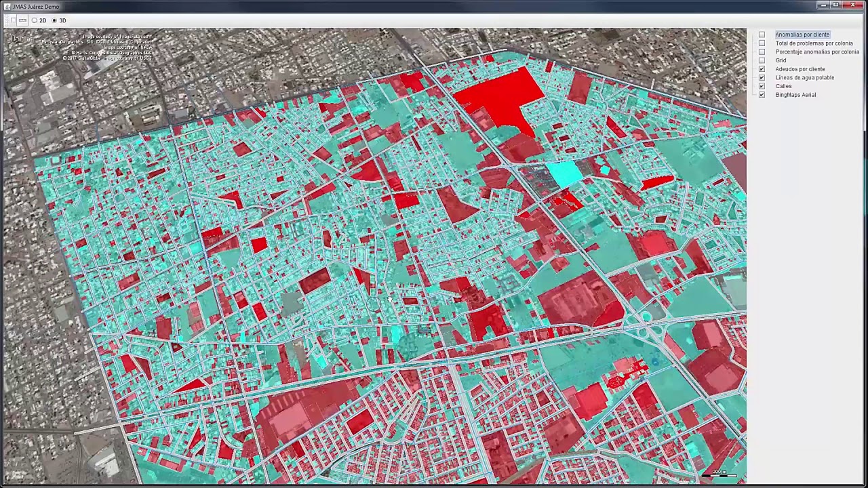Select the 3D view radio button
The height and width of the screenshot is (488, 868).
(54, 20)
